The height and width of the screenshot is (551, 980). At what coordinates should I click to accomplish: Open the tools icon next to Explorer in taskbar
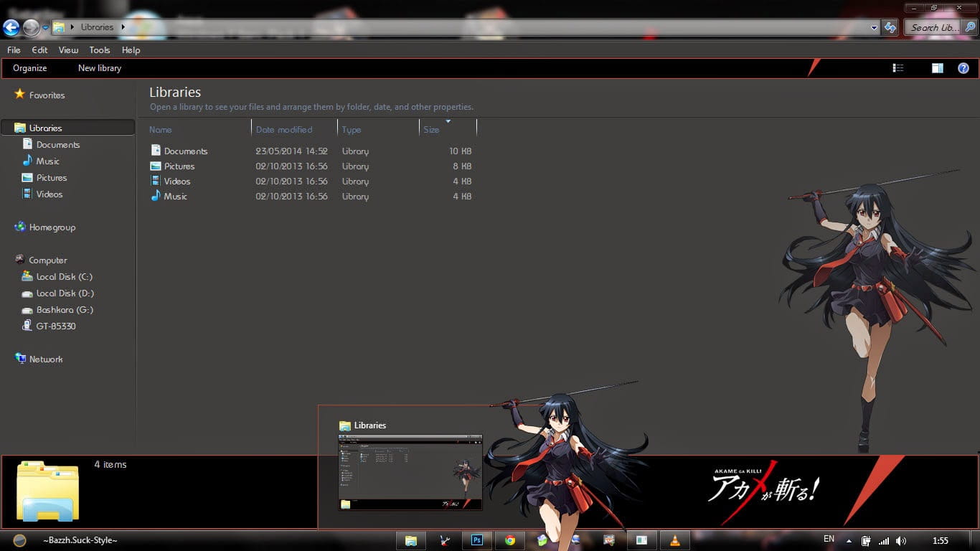tap(444, 540)
